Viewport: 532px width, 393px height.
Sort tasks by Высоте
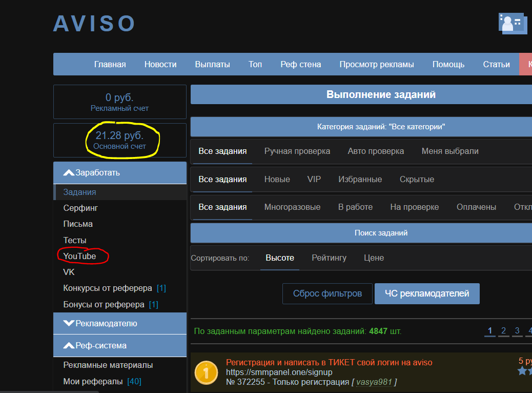coord(279,258)
